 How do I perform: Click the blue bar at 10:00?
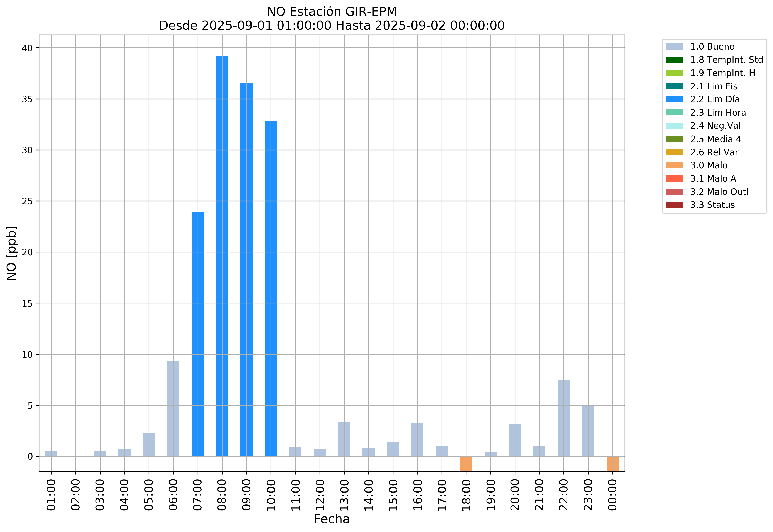[271, 288]
